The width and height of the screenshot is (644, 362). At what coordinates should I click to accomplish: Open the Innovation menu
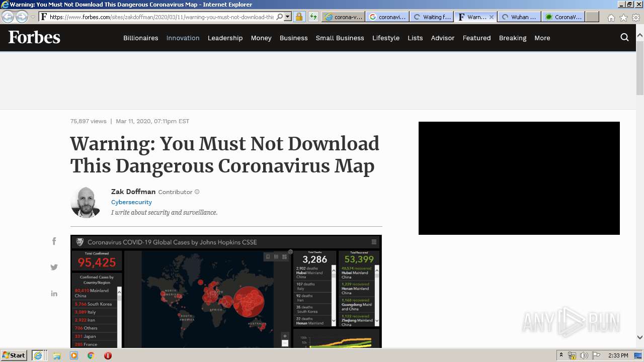click(183, 38)
